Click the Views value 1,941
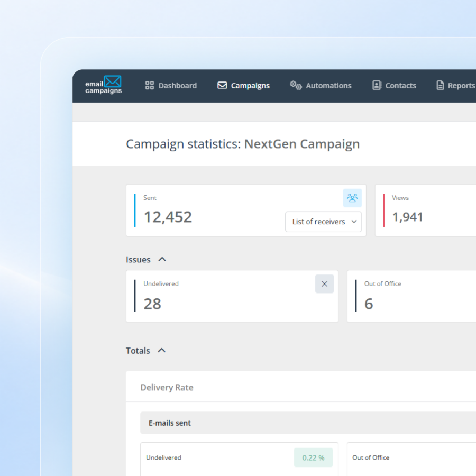Viewport: 476px width, 476px height. pyautogui.click(x=408, y=217)
